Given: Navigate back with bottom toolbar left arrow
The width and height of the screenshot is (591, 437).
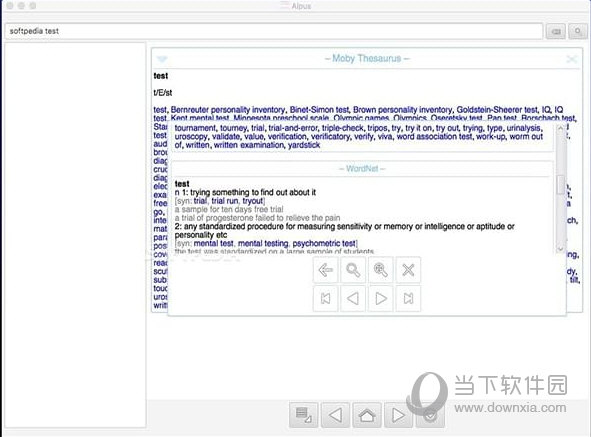Looking at the screenshot, I should coord(335,415).
